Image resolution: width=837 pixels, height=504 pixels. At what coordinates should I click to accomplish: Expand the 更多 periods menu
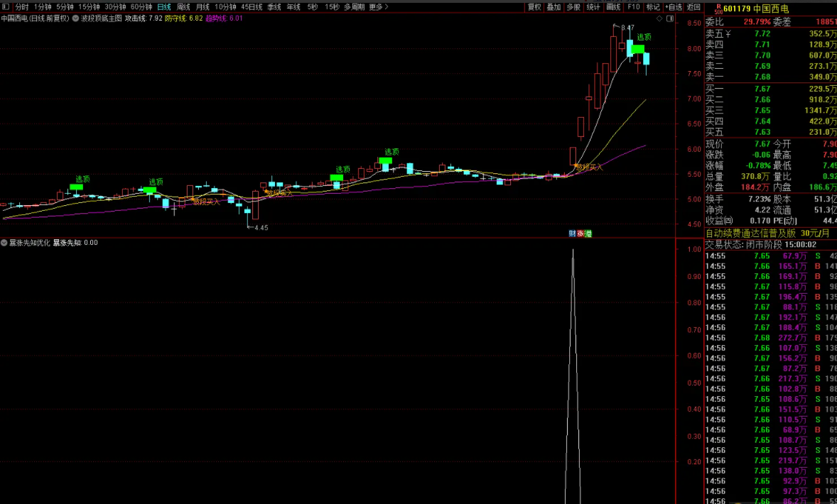pyautogui.click(x=379, y=7)
